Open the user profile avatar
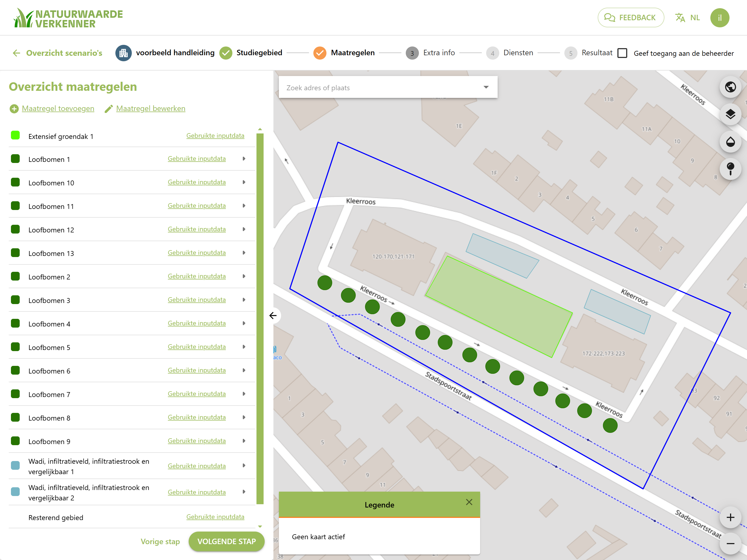 [720, 17]
